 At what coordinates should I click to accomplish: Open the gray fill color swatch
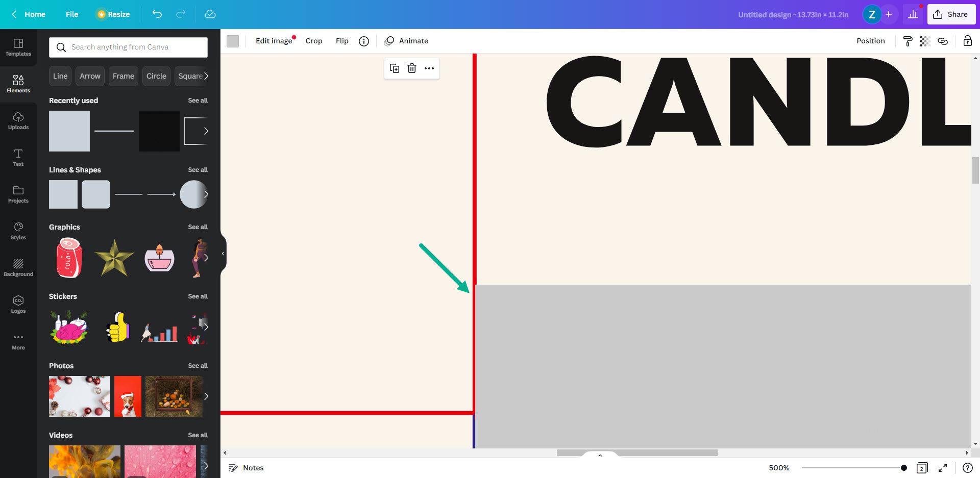(233, 41)
